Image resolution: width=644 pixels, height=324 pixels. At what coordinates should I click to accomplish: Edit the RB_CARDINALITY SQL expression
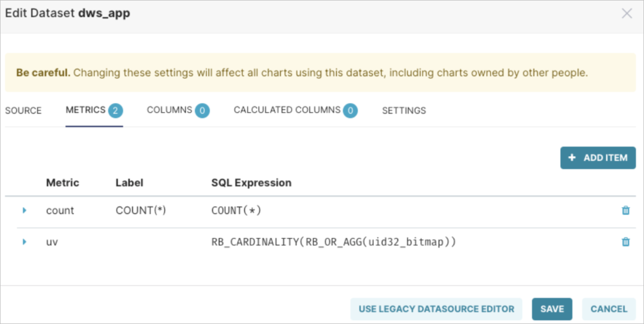[x=333, y=242]
